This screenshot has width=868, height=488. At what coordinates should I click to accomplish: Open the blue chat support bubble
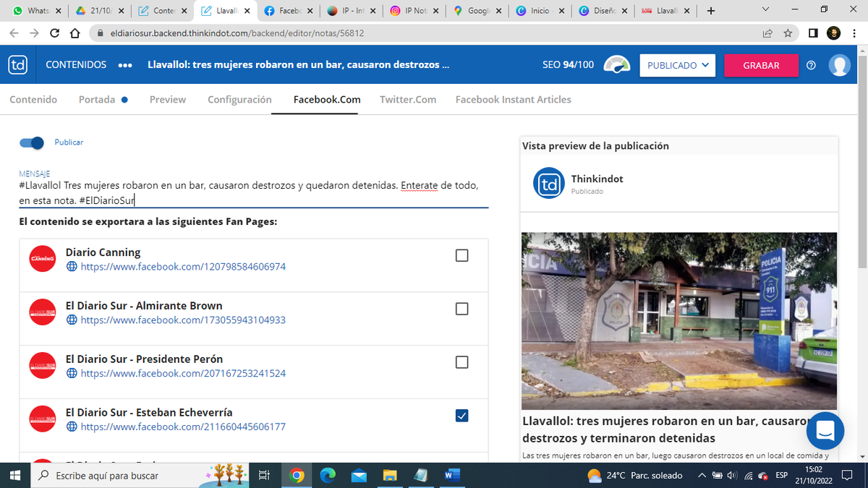click(x=825, y=431)
